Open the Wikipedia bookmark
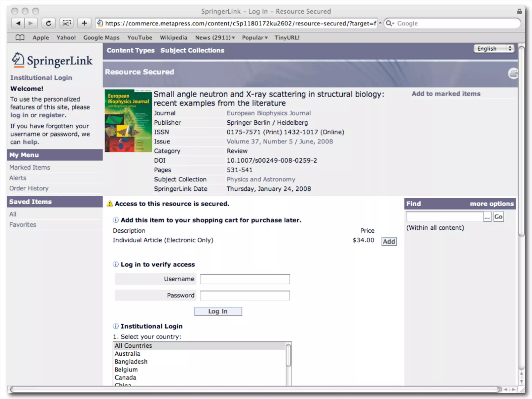The image size is (532, 399). coord(174,38)
